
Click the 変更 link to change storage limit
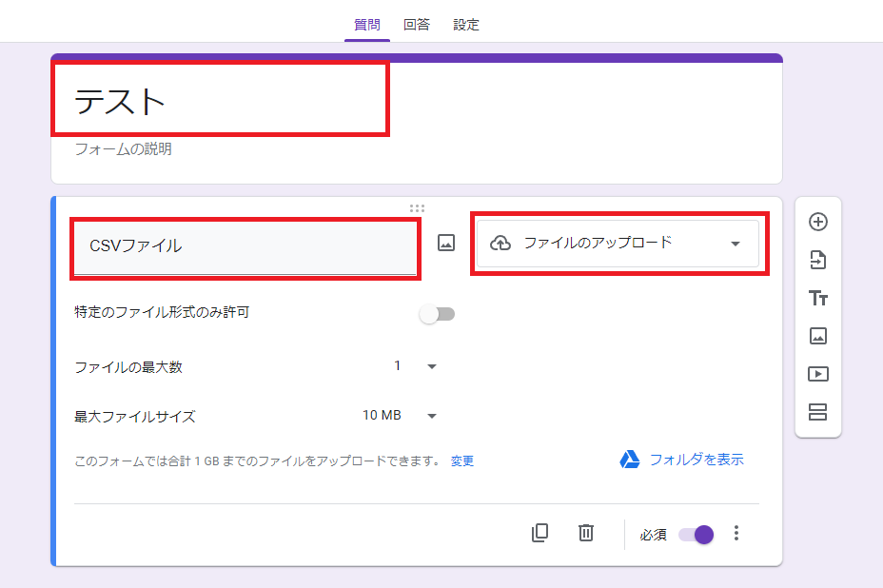461,460
